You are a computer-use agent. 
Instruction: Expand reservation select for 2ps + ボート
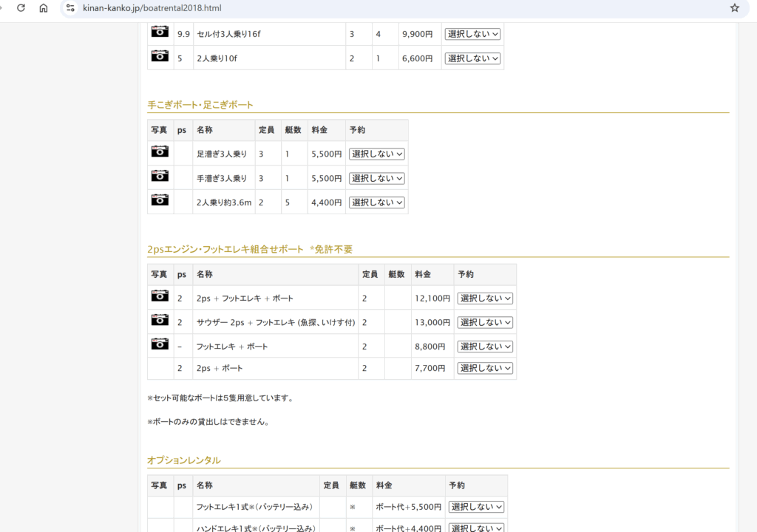pyautogui.click(x=485, y=368)
